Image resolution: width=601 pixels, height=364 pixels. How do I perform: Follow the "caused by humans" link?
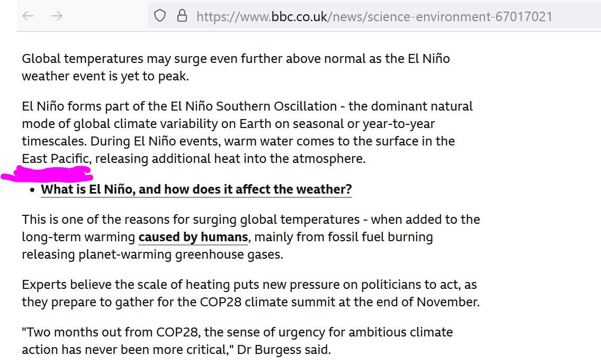[193, 237]
